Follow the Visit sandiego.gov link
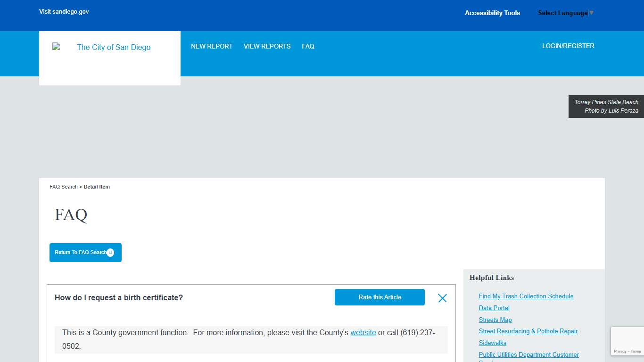This screenshot has width=644, height=362. coord(64,12)
